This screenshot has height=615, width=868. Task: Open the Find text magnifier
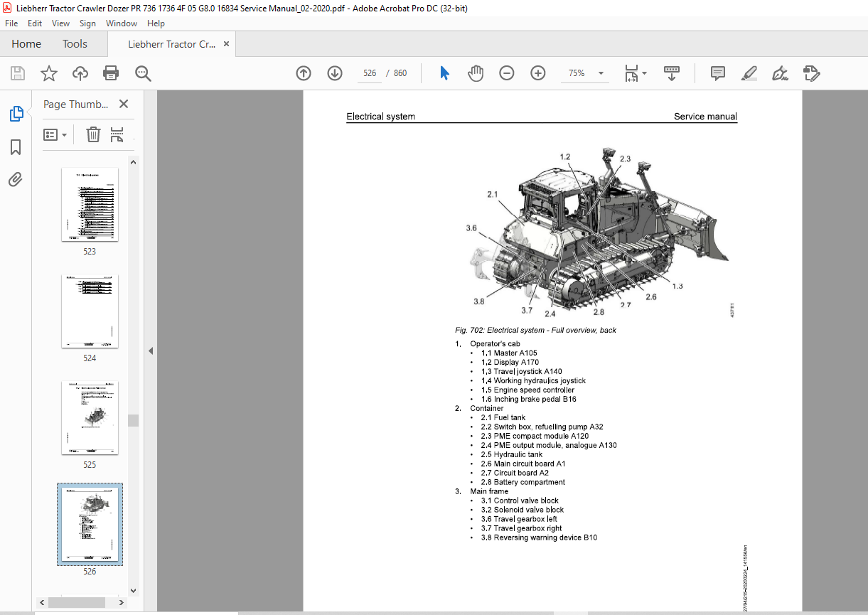coord(143,73)
